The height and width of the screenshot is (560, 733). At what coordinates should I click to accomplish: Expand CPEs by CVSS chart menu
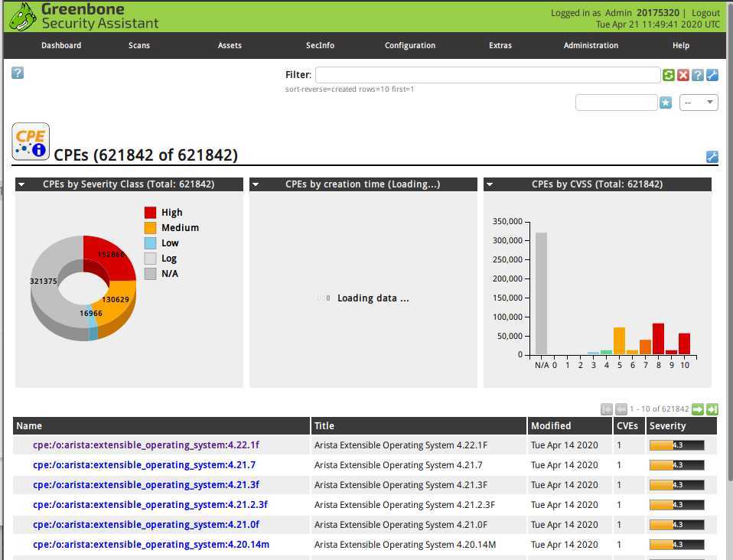(x=490, y=184)
